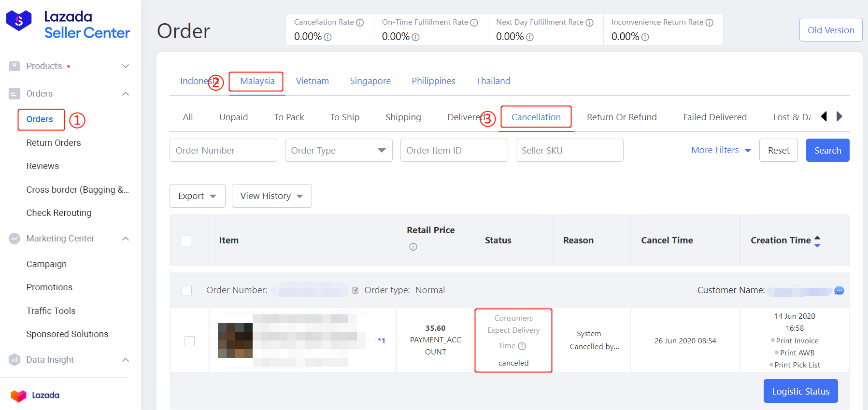The image size is (868, 410).
Task: Open the Order Type dropdown
Action: click(339, 150)
